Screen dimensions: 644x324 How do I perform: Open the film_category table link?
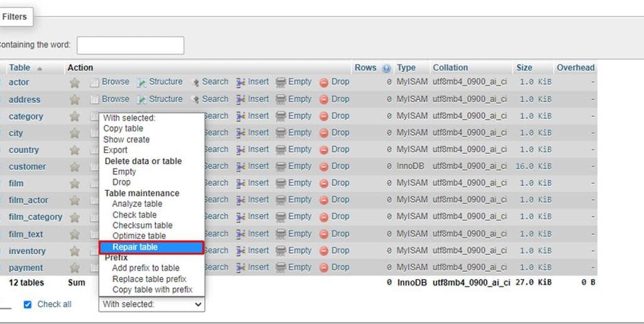pyautogui.click(x=35, y=217)
